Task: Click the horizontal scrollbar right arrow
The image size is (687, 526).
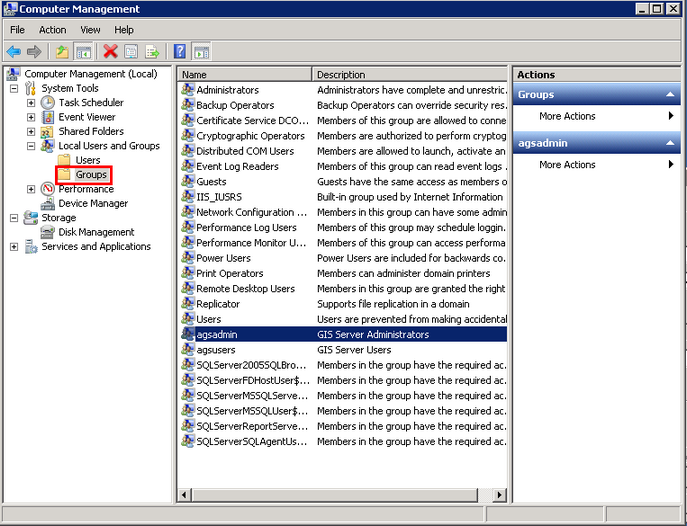Action: coord(499,495)
